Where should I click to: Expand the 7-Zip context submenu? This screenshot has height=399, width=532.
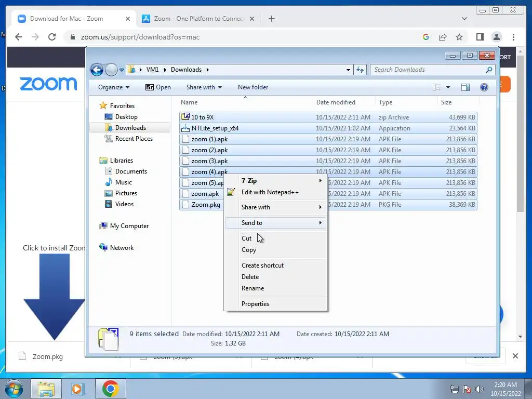click(275, 181)
